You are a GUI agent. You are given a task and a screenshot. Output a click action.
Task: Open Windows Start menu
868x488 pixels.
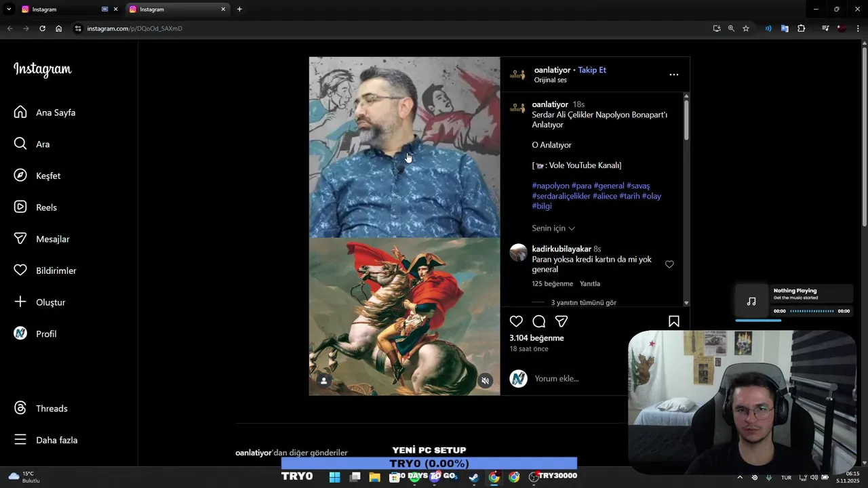pos(334,477)
